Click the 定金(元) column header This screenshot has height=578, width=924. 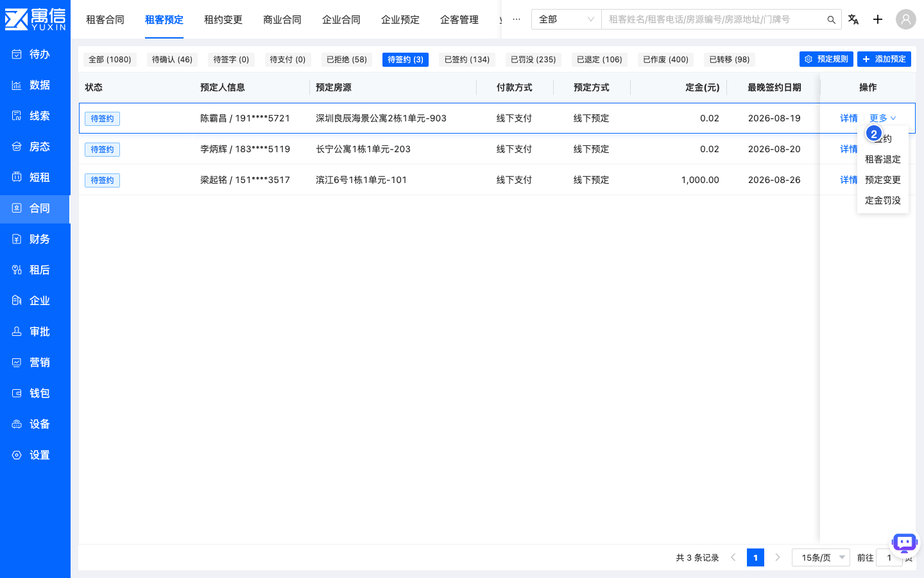(702, 87)
